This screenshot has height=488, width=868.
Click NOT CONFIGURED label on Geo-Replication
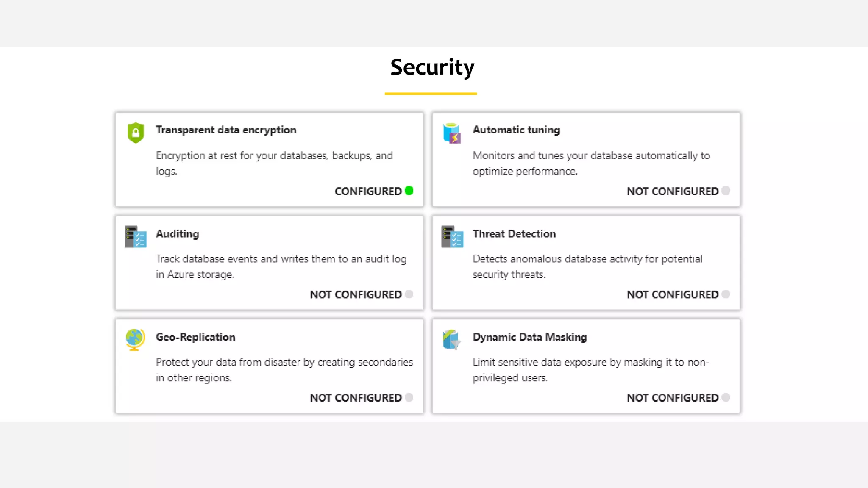coord(356,398)
